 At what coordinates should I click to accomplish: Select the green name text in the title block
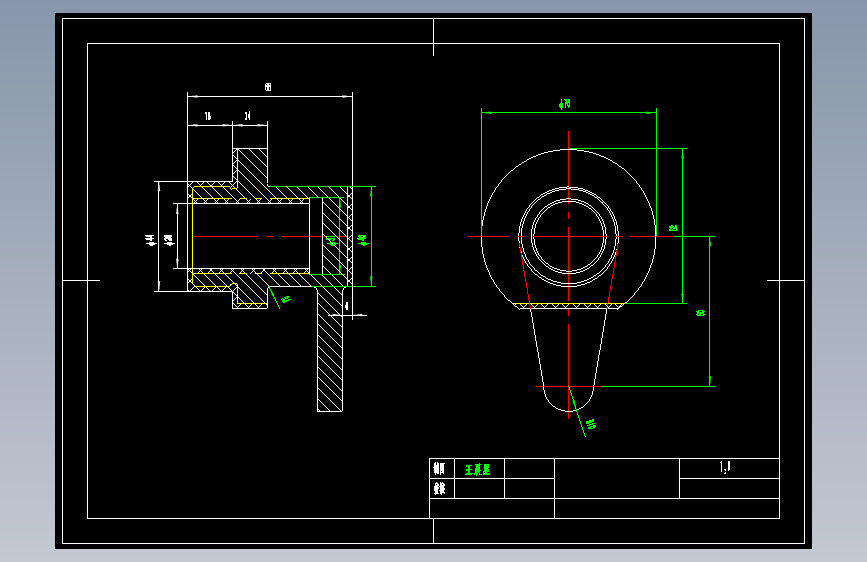[477, 470]
